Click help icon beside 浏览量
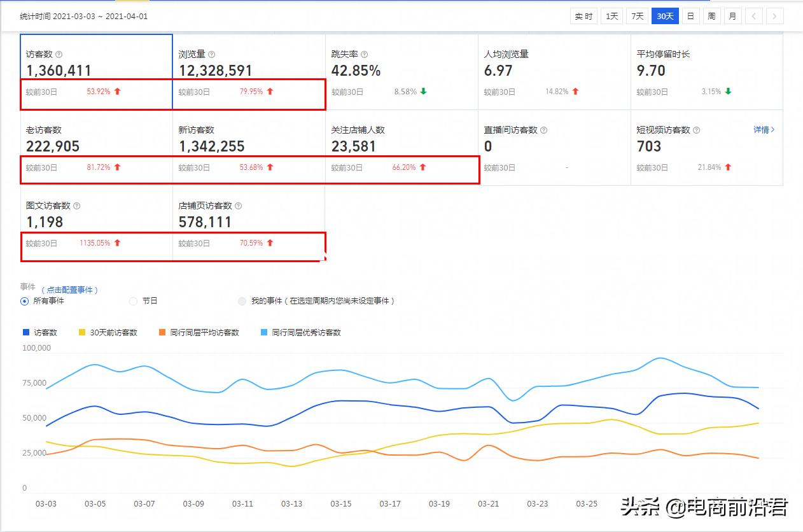 pyautogui.click(x=212, y=55)
